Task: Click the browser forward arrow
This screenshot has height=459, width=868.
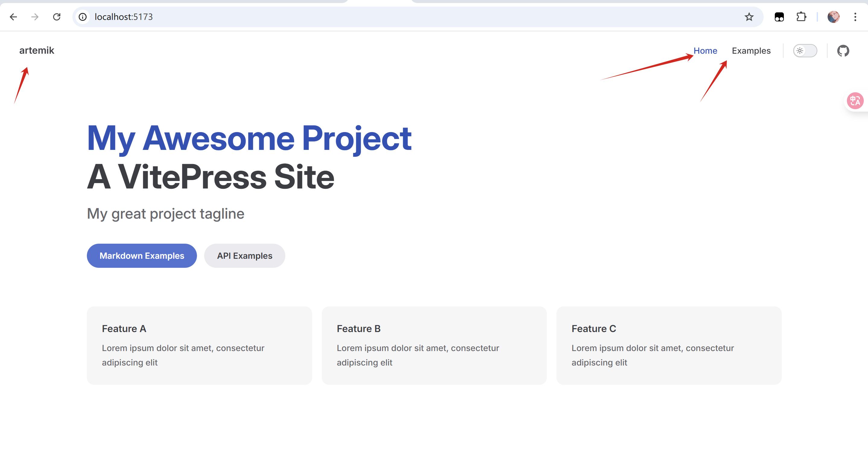Action: [35, 17]
